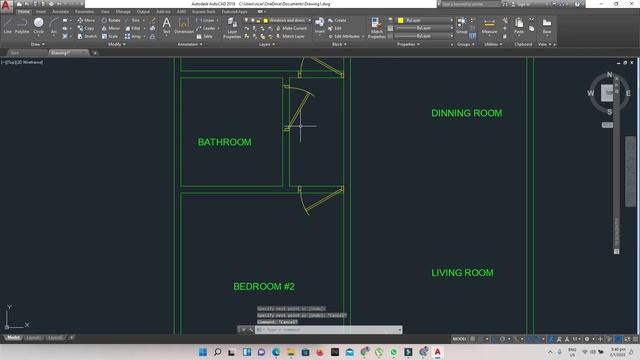
Task: Click the yellow layer color swatch
Action: (x=266, y=20)
